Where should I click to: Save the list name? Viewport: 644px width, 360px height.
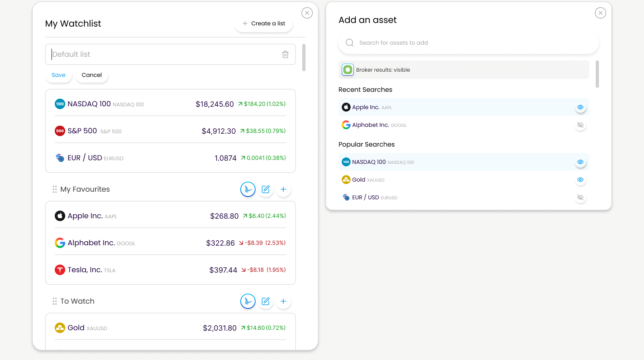pyautogui.click(x=58, y=75)
